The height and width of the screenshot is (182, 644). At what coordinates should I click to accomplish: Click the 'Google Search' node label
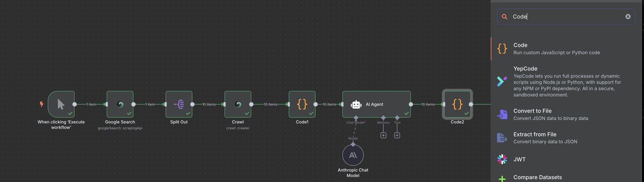[x=120, y=122]
